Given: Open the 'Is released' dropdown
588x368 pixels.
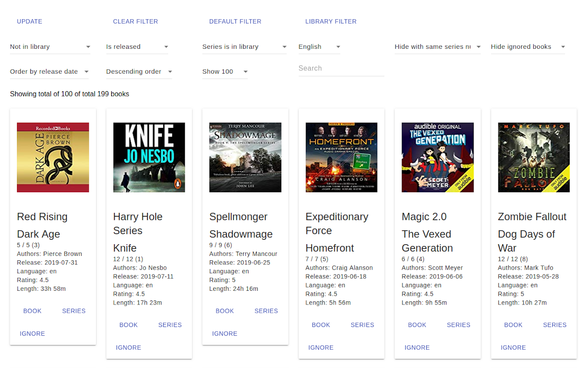Looking at the screenshot, I should coord(137,46).
